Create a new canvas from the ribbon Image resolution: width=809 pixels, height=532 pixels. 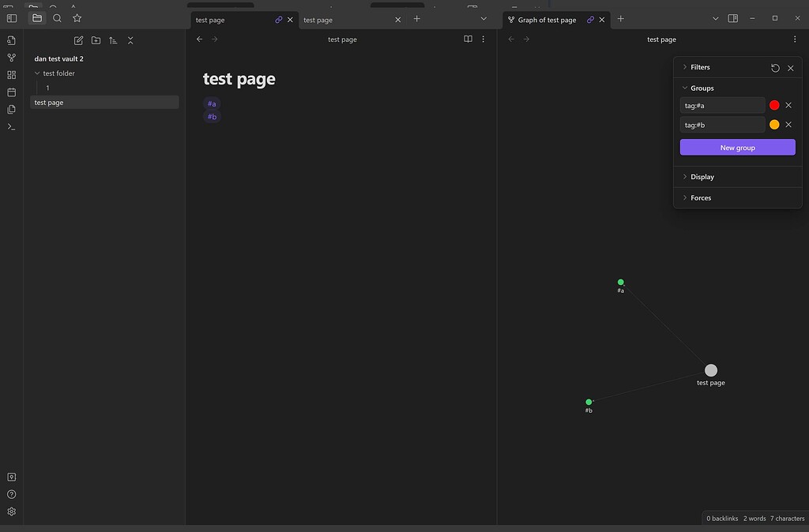[x=11, y=74]
